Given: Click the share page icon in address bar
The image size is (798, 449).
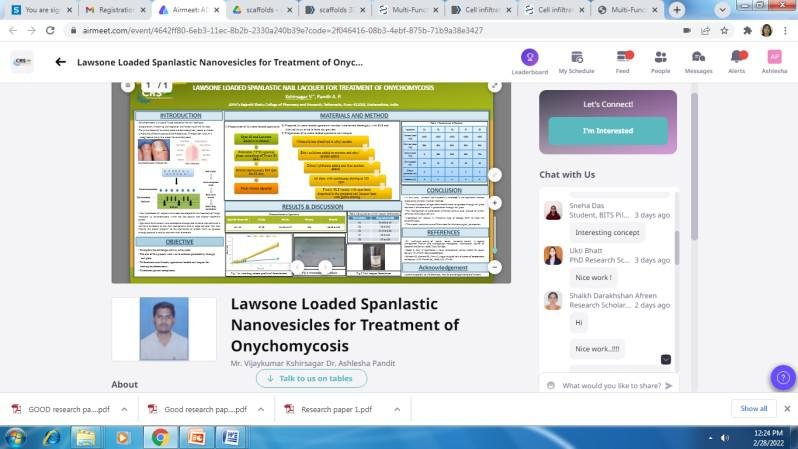Looking at the screenshot, I should pyautogui.click(x=705, y=31).
